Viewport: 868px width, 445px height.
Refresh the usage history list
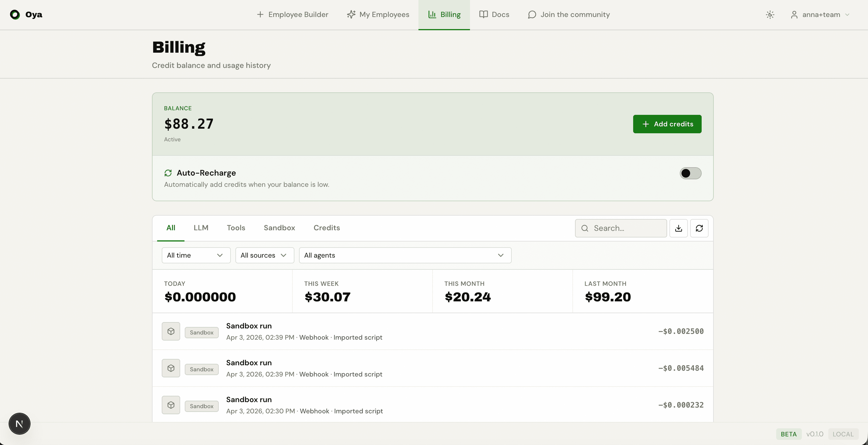tap(700, 228)
